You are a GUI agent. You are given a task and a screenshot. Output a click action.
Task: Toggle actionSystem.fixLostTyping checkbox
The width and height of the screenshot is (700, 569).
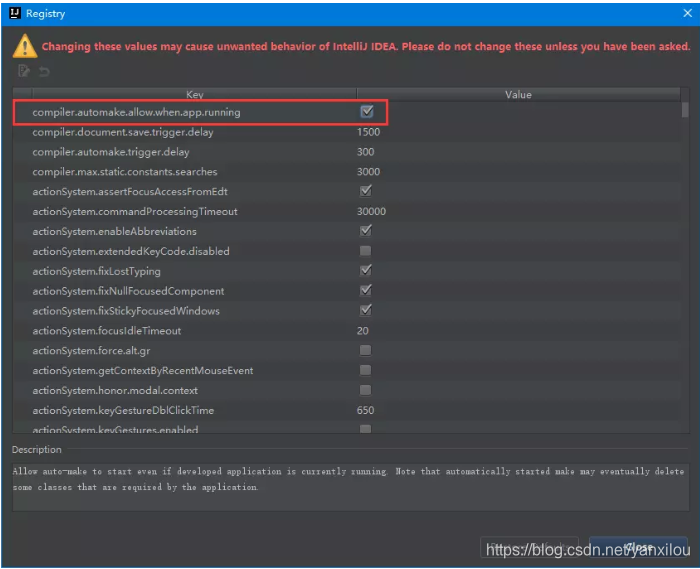pyautogui.click(x=365, y=270)
